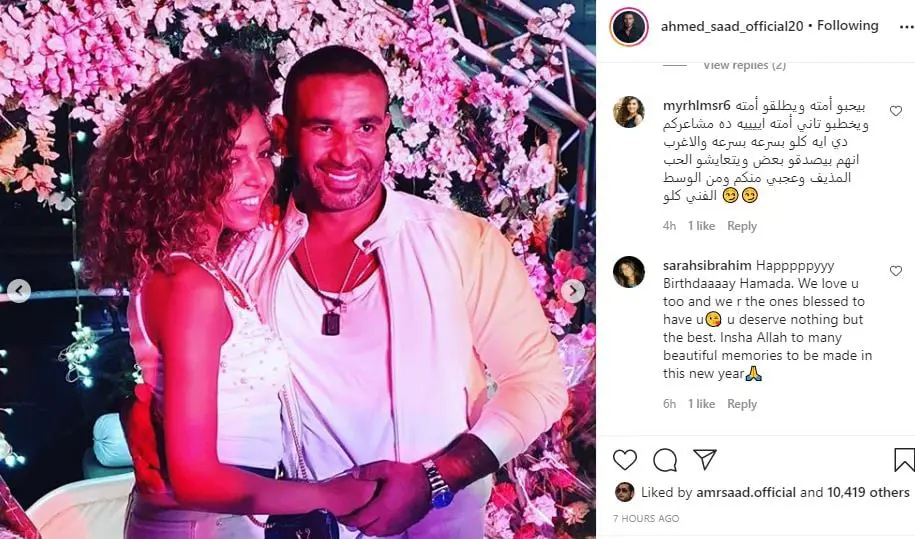Open the 1 like count on sarahsibrahim comment
The image size is (915, 539).
coord(701,404)
